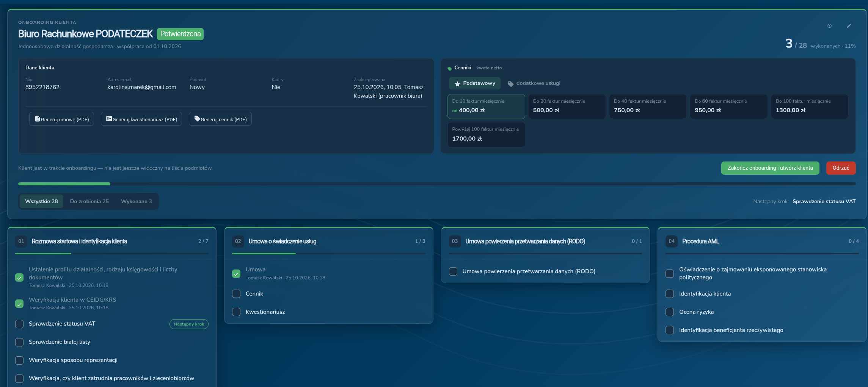Choose the 750,00 zł pricing tier
The height and width of the screenshot is (387, 868).
tap(648, 107)
